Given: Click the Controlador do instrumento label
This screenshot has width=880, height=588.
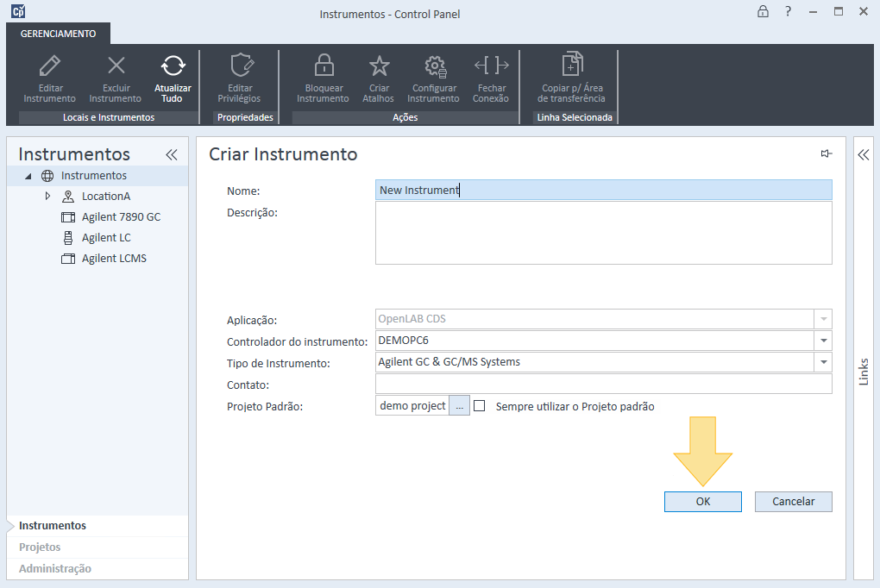Looking at the screenshot, I should point(297,341).
